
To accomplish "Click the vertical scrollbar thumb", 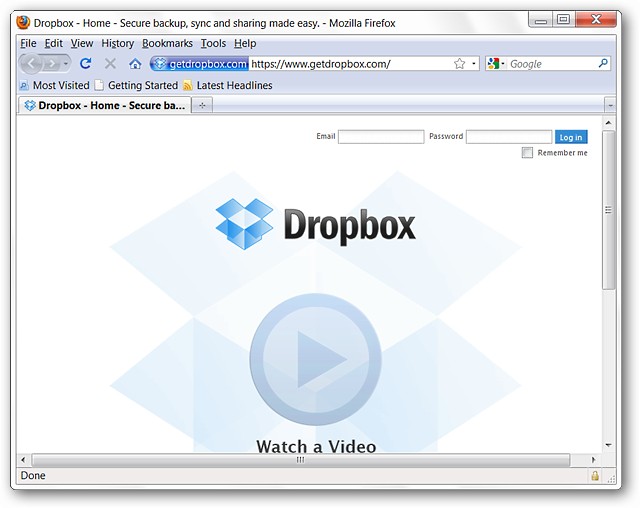I will tap(609, 210).
